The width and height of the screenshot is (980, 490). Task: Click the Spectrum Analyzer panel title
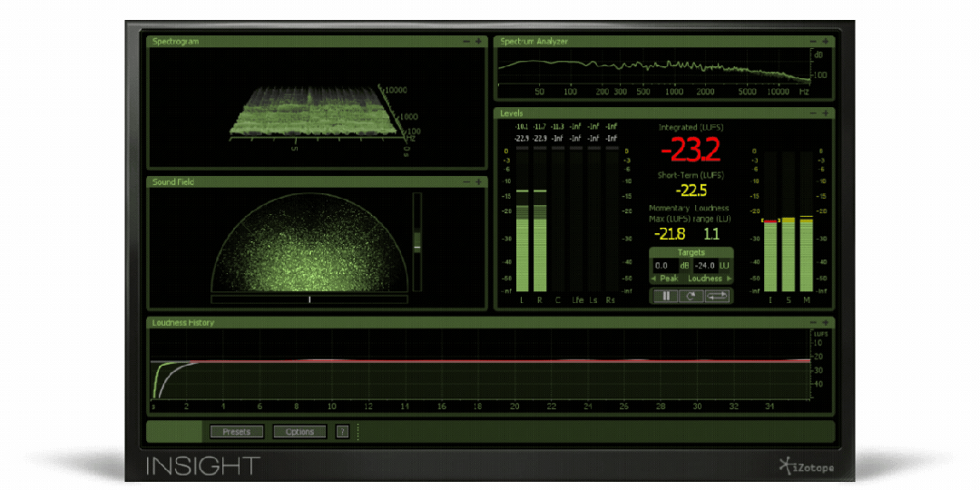click(x=534, y=41)
